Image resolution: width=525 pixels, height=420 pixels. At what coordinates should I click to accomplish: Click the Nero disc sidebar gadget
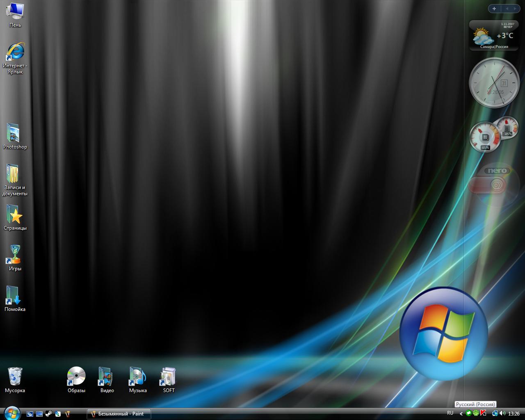[x=494, y=185]
